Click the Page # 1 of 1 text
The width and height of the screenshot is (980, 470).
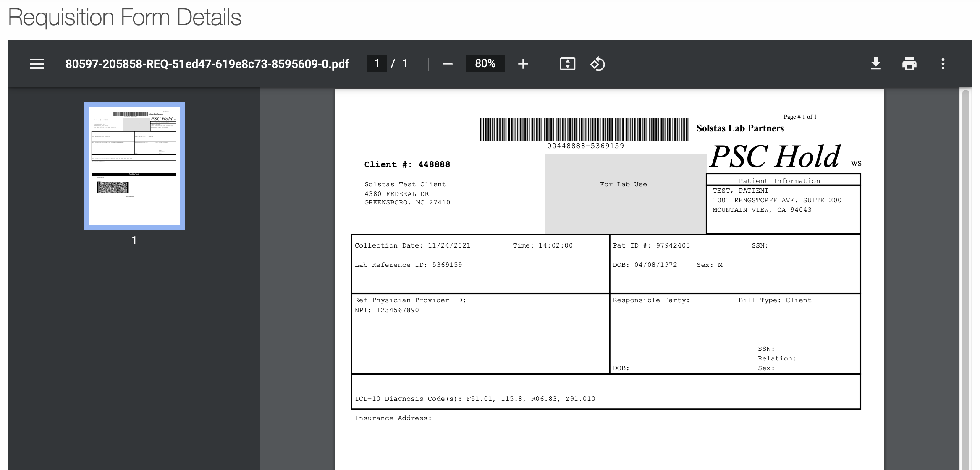click(x=800, y=117)
